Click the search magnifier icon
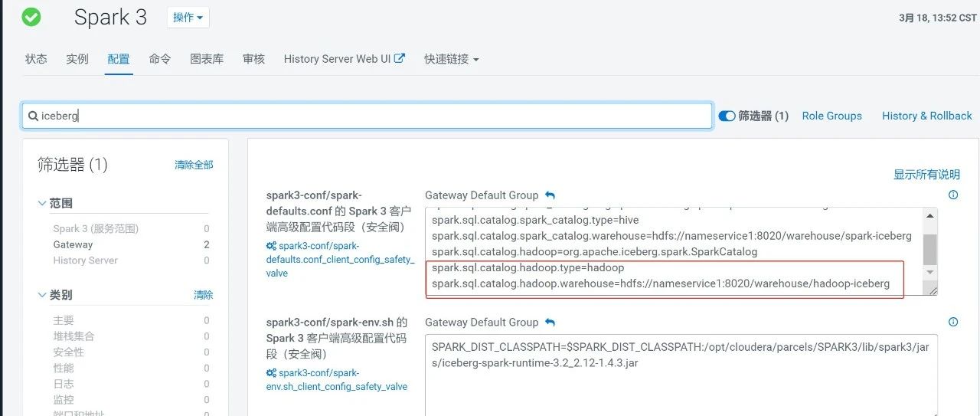 [x=33, y=116]
